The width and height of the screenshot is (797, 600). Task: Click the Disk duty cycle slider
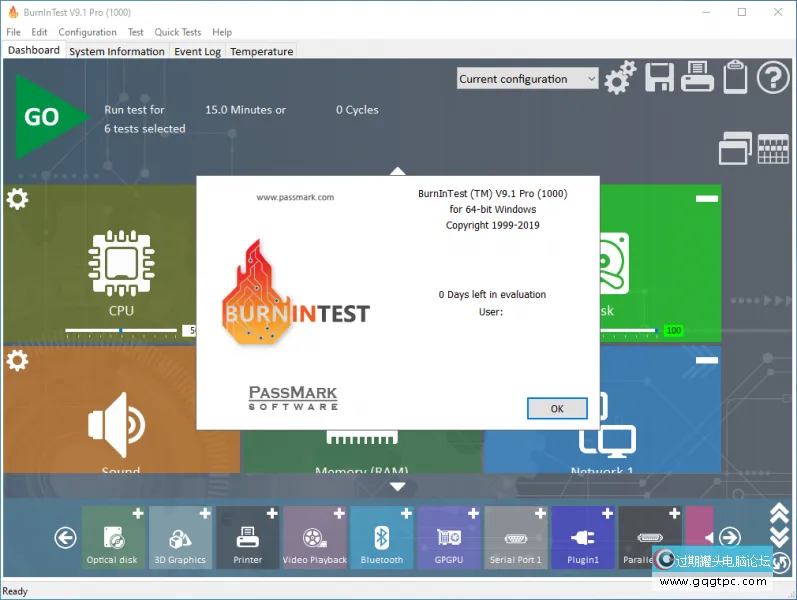click(x=629, y=331)
